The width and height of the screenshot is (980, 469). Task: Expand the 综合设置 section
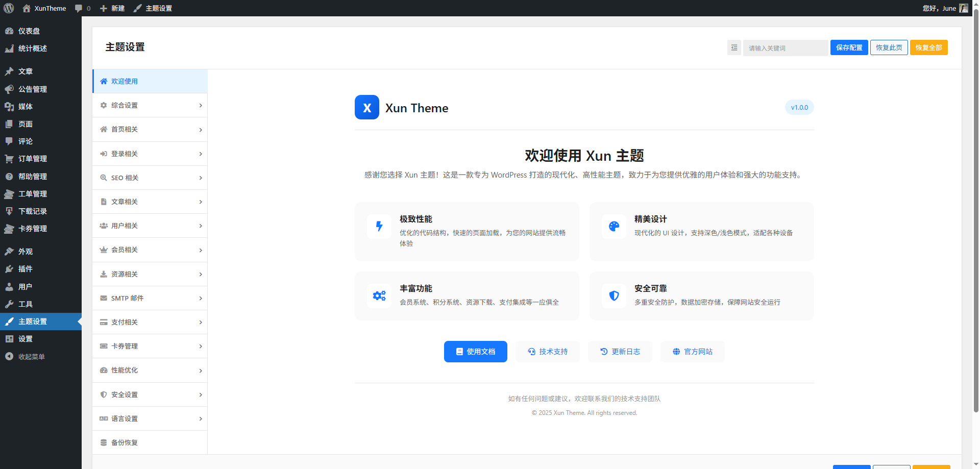[150, 105]
